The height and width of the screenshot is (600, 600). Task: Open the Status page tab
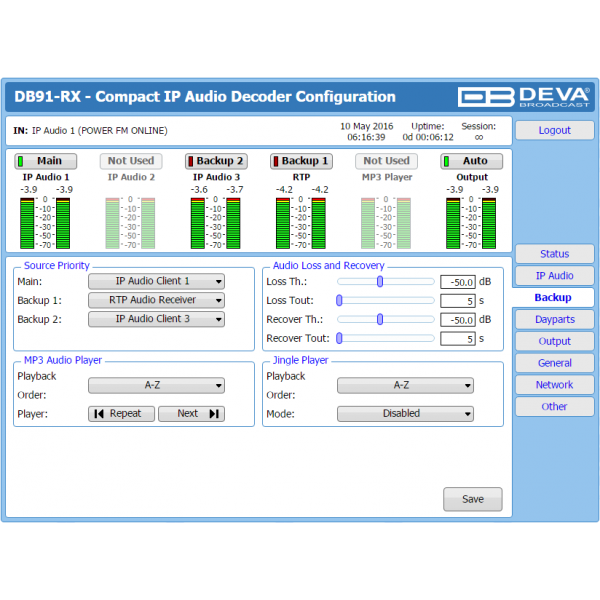[554, 254]
